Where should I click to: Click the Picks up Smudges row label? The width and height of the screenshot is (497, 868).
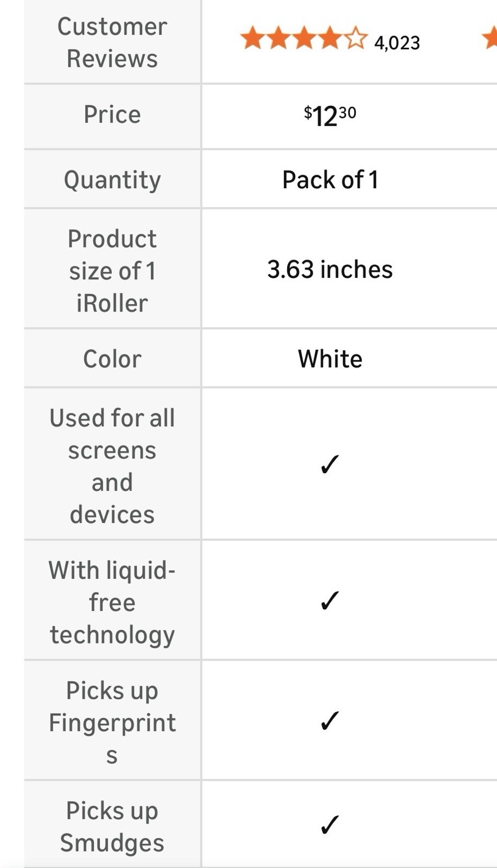tap(112, 827)
